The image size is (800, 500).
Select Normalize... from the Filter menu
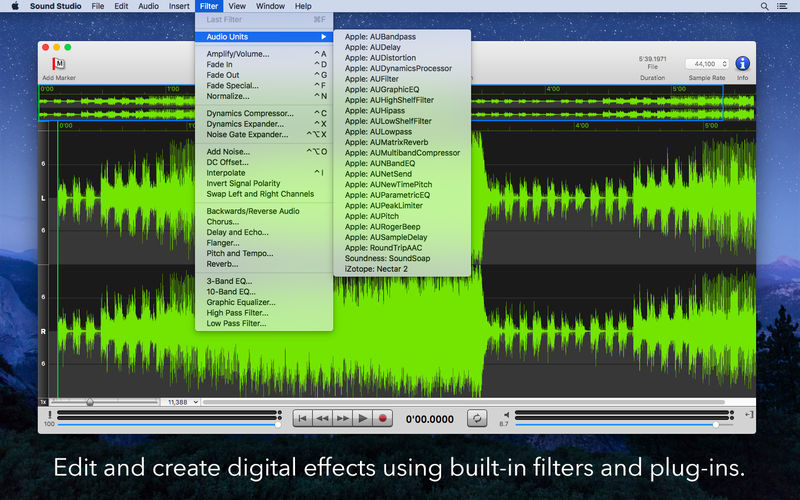[228, 96]
